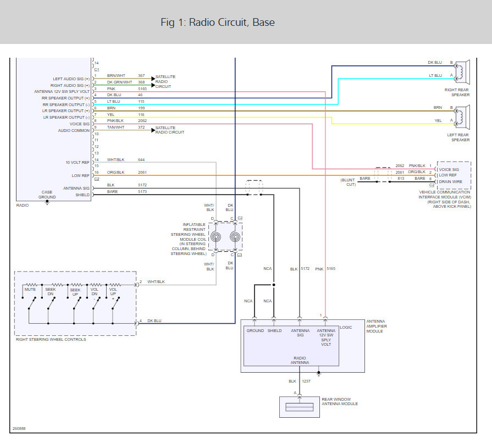Click the 'LEFT AUDIO SIG (+)' label
This screenshot has width=492, height=448.
[x=71, y=79]
